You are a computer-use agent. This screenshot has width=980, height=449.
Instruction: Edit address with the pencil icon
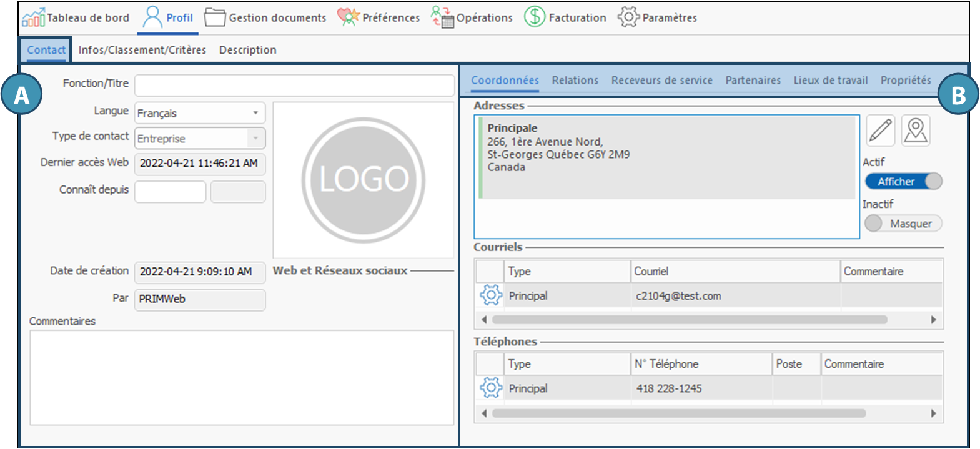[x=880, y=131]
